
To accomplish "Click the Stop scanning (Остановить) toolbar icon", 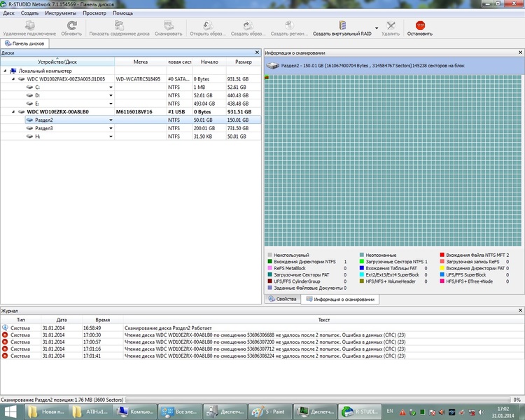I will (420, 26).
